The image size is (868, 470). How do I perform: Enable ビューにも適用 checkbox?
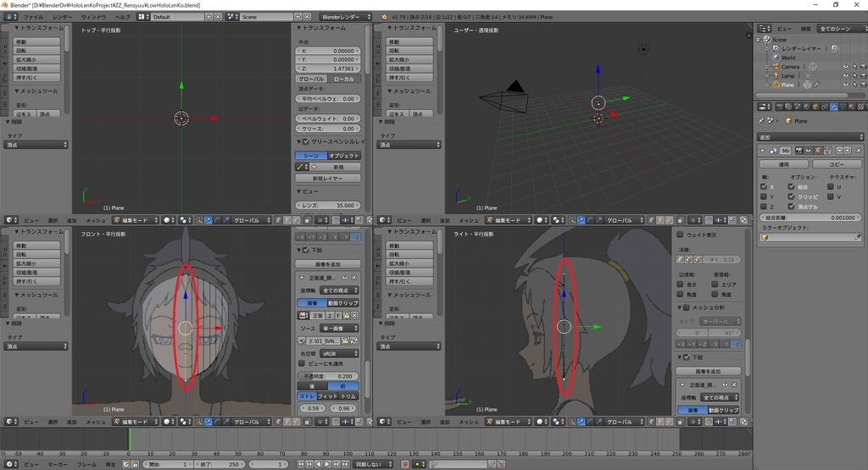pyautogui.click(x=302, y=363)
